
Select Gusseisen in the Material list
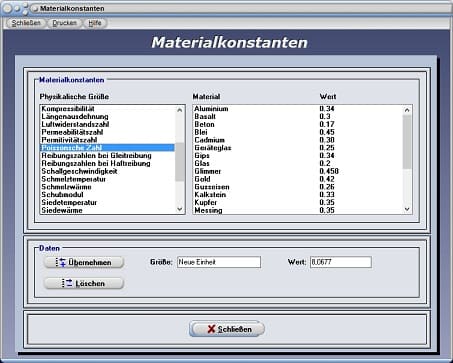212,187
